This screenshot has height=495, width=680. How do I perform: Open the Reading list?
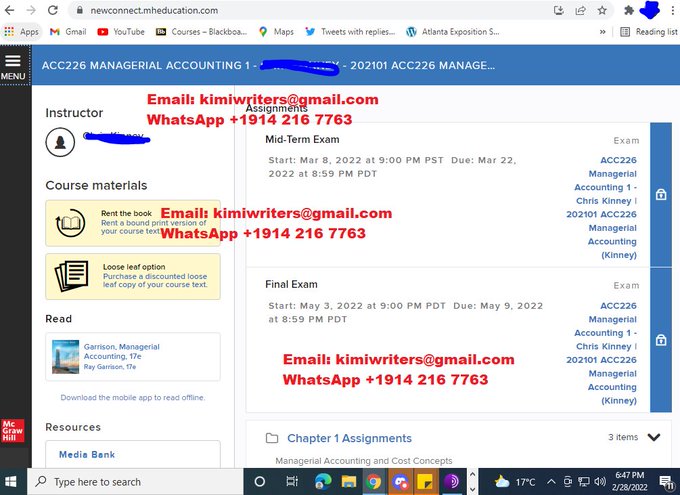(x=649, y=32)
